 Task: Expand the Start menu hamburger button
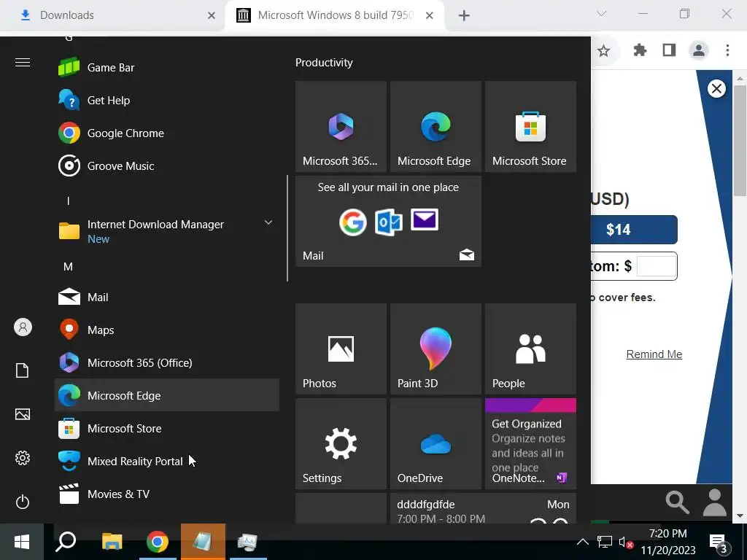pyautogui.click(x=23, y=63)
